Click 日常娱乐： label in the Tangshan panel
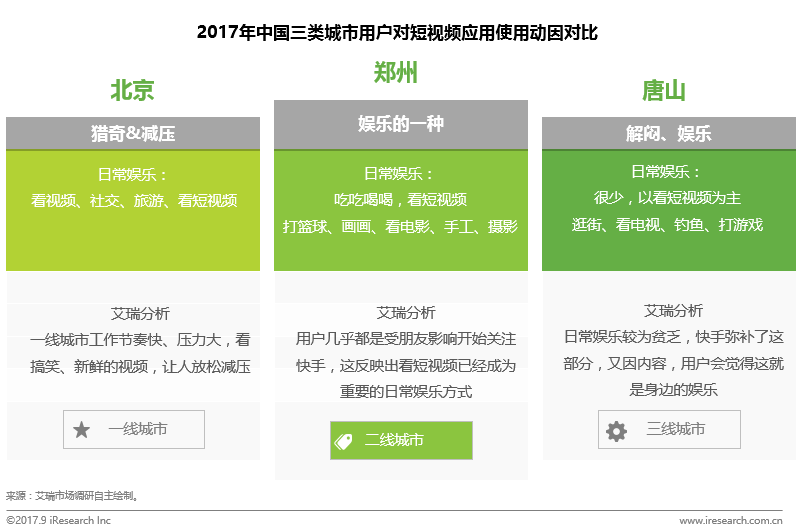Viewport: 800px width, 531px height. pos(666,171)
